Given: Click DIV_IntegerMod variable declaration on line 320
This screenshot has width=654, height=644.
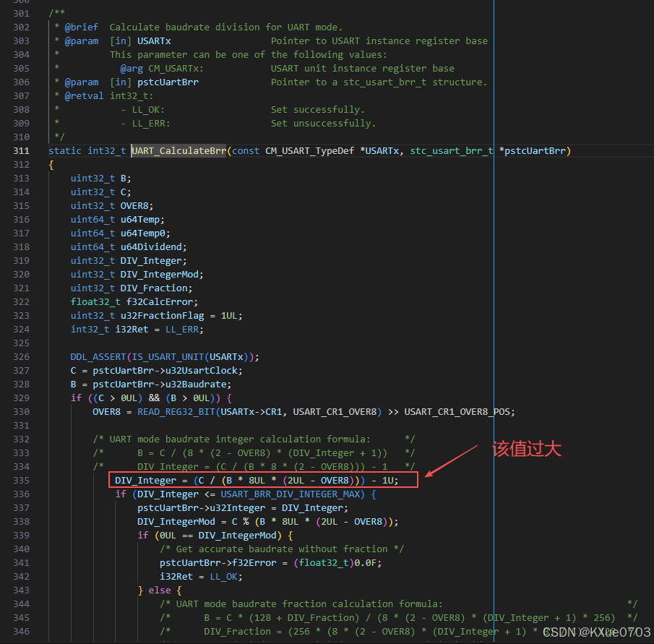Looking at the screenshot, I should [159, 275].
